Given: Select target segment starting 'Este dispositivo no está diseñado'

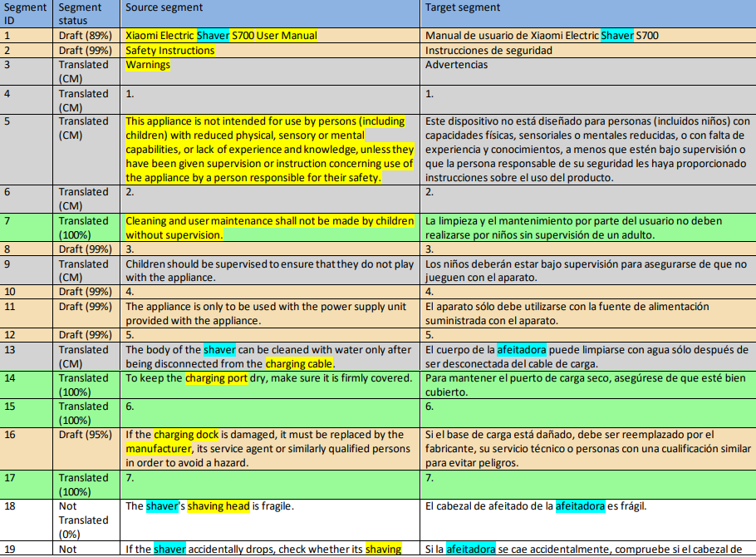Looking at the screenshot, I should (587, 150).
